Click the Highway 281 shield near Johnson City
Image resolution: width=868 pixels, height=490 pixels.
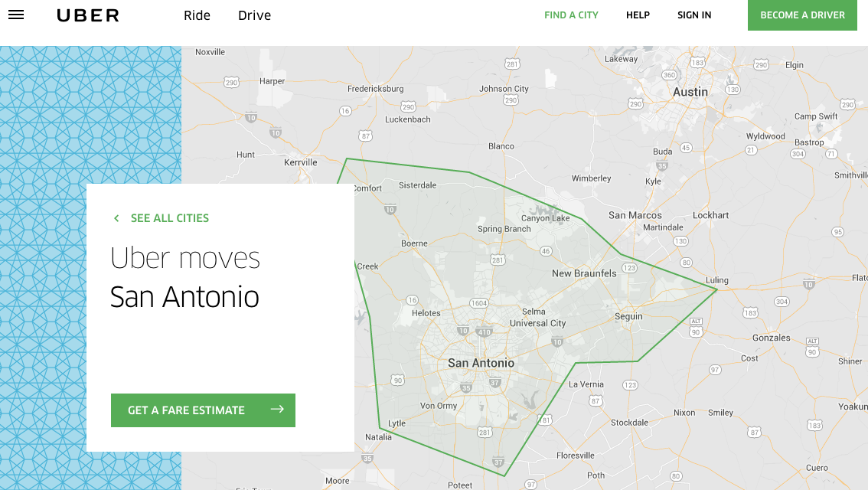(x=512, y=64)
